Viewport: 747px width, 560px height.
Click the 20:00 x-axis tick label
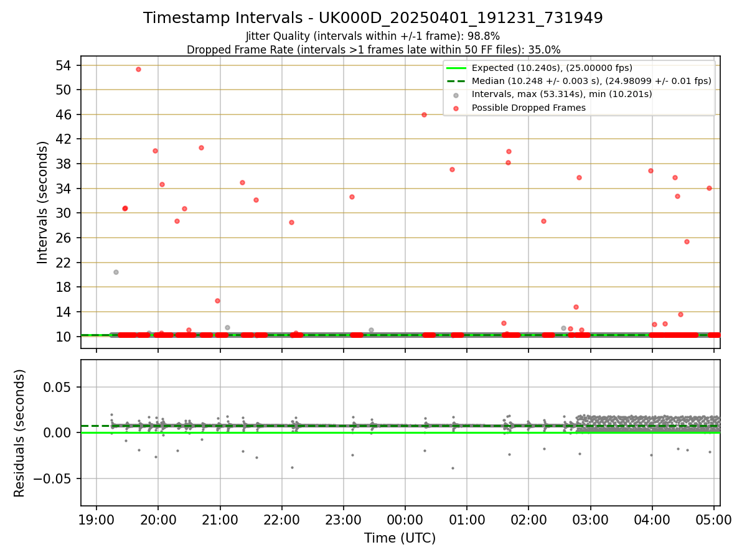[x=158, y=520]
